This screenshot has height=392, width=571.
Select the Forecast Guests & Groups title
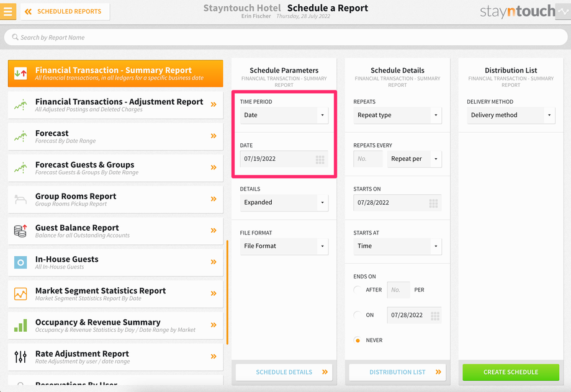[x=84, y=164]
